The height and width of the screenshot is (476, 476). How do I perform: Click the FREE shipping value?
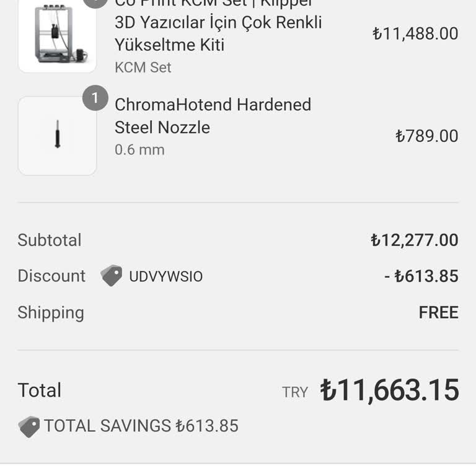(x=438, y=312)
